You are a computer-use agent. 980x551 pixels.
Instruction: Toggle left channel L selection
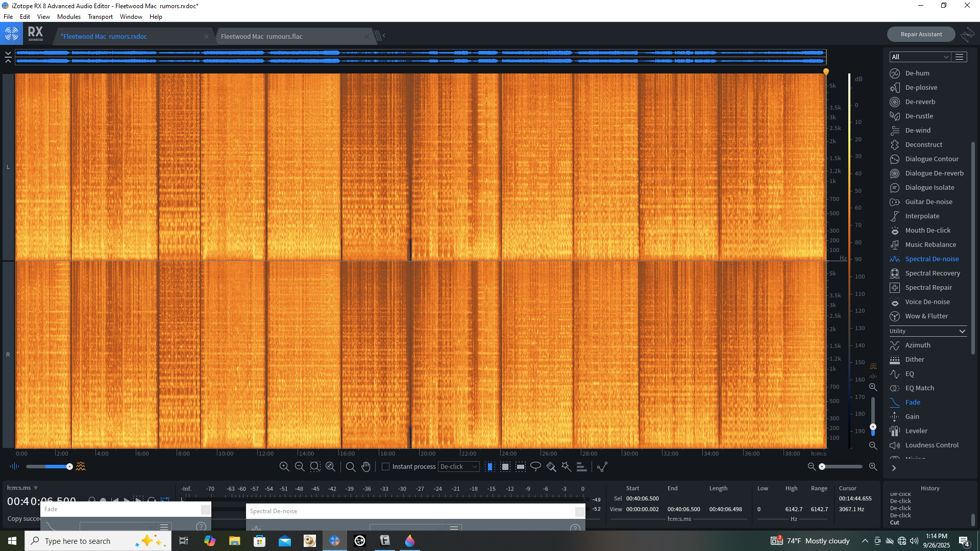tap(8, 167)
